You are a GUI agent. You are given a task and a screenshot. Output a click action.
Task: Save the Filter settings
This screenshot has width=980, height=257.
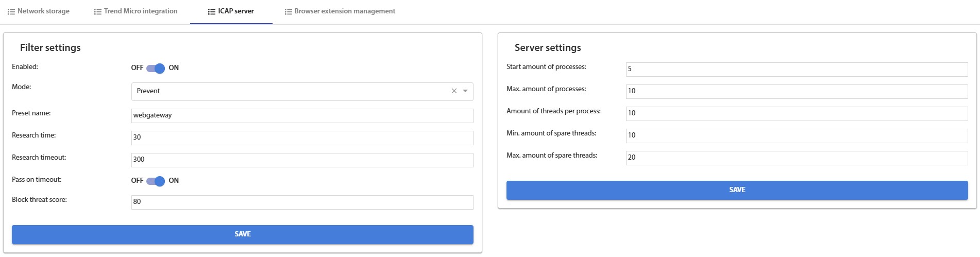click(x=243, y=234)
